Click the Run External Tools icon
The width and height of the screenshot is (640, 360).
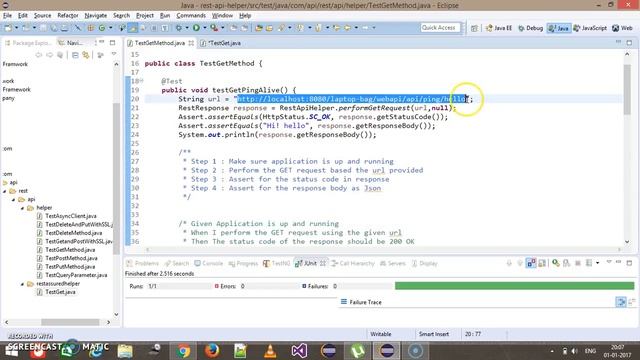click(214, 28)
